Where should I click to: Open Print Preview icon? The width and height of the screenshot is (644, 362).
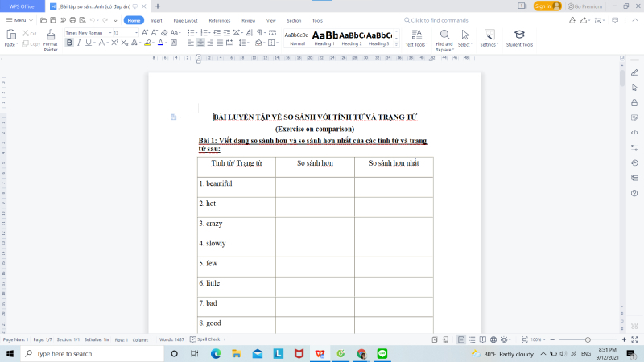(83, 20)
